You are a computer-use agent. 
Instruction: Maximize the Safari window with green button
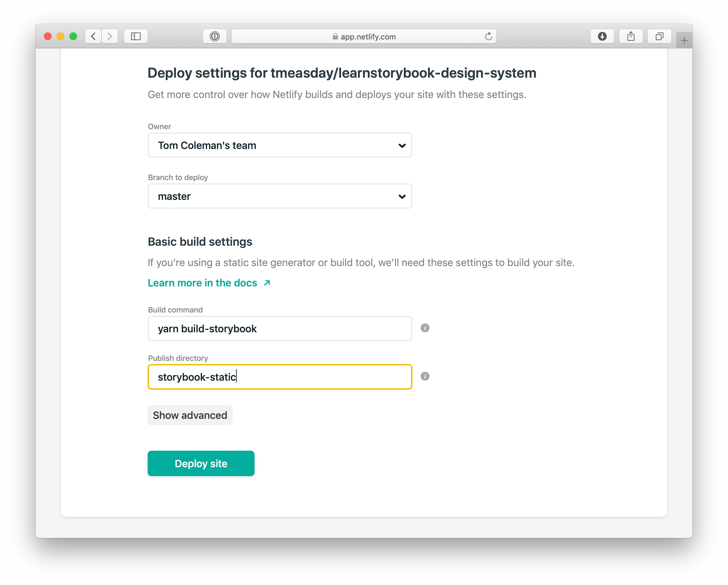click(73, 36)
